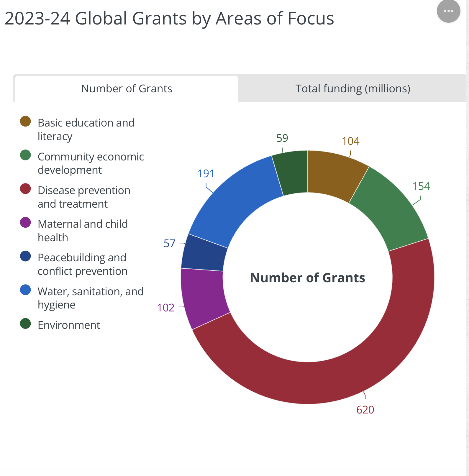Screen dimensions: 469x476
Task: Toggle the Peacebuilding and conflict prevention legend dot
Action: [25, 256]
